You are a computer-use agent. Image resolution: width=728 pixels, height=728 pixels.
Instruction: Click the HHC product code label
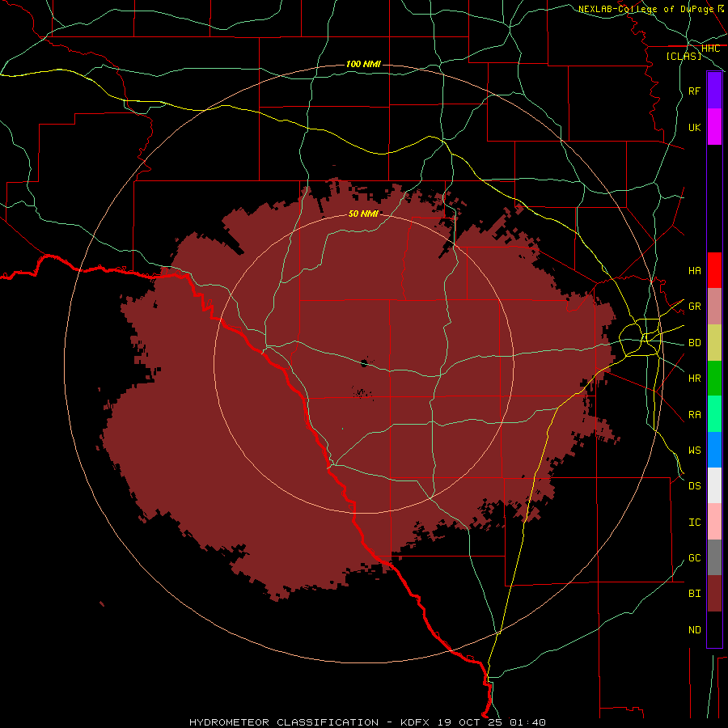710,49
